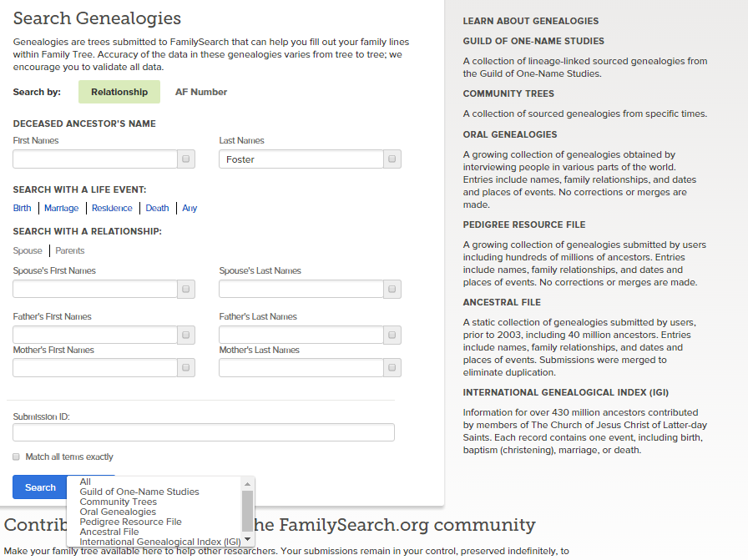Click the scrollbar inside the collection dropdown
The height and width of the screenshot is (560, 748).
pos(247,509)
